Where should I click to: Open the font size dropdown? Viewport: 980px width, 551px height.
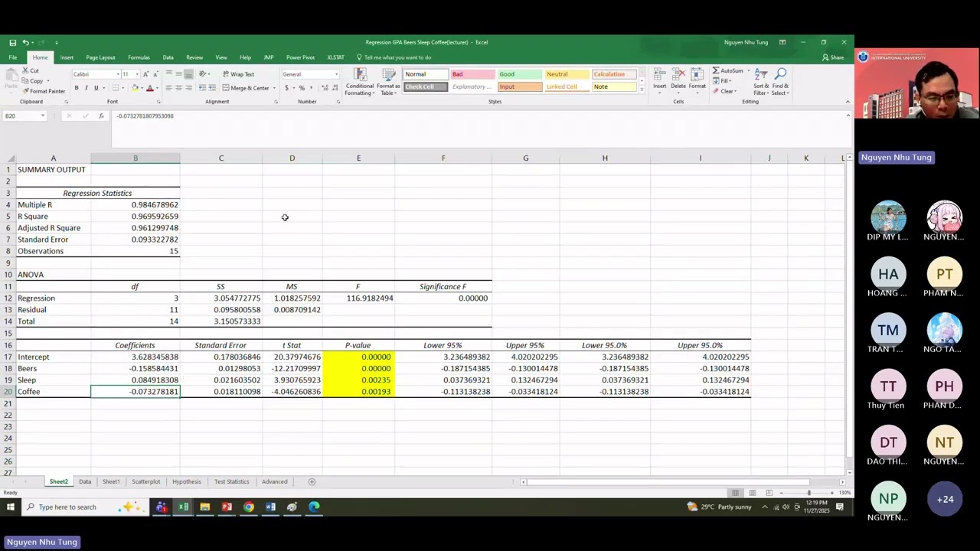point(136,74)
